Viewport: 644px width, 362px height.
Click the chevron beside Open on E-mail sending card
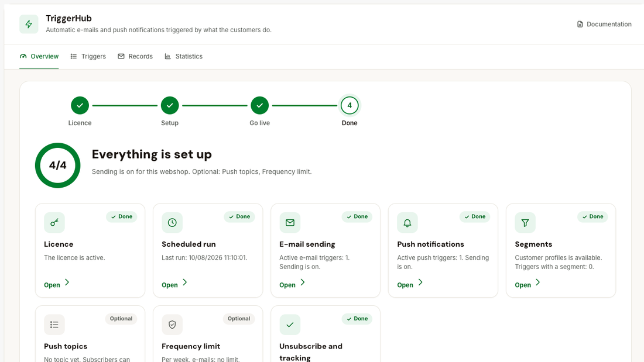click(x=303, y=282)
